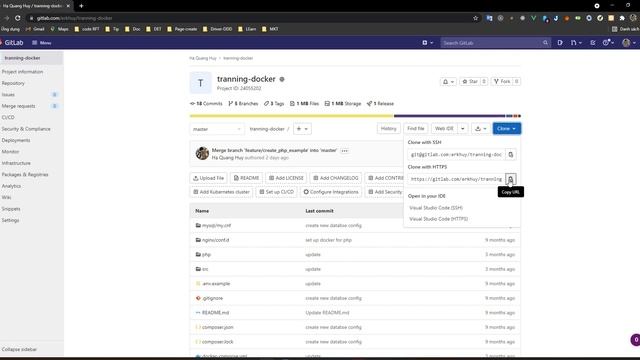Expand the Web IDE options arrow
This screenshot has width=640, height=360.
pos(463,129)
